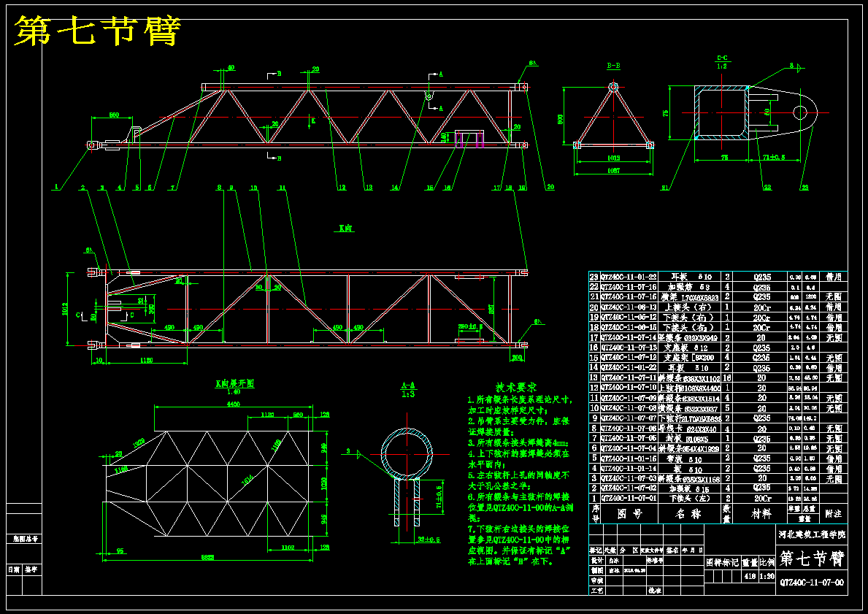Viewport: 868px width, 614px height.
Task: Select callout number 1 below the elevation view
Action: tap(56, 188)
